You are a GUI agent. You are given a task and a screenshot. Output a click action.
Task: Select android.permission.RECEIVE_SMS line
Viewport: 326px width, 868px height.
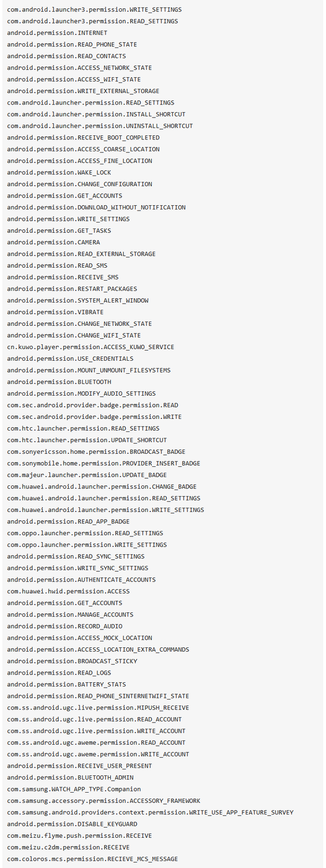pos(63,277)
